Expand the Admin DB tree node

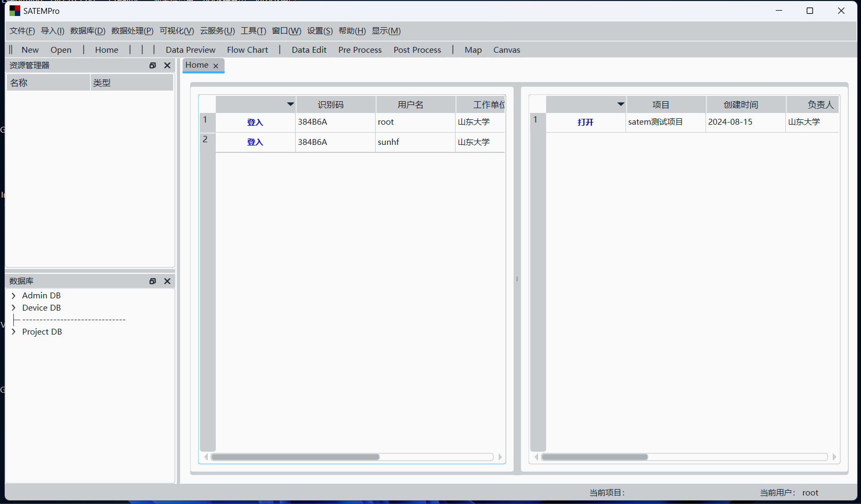click(14, 296)
